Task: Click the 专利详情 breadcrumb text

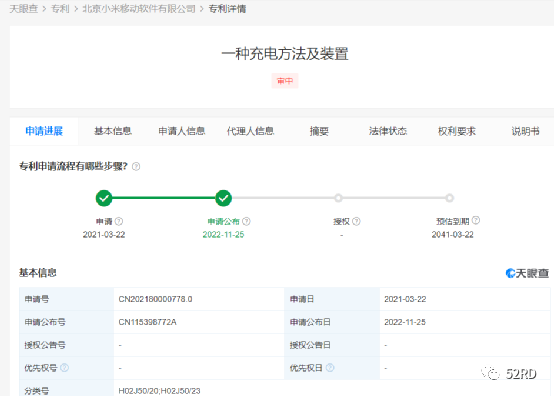Action: pos(227,9)
